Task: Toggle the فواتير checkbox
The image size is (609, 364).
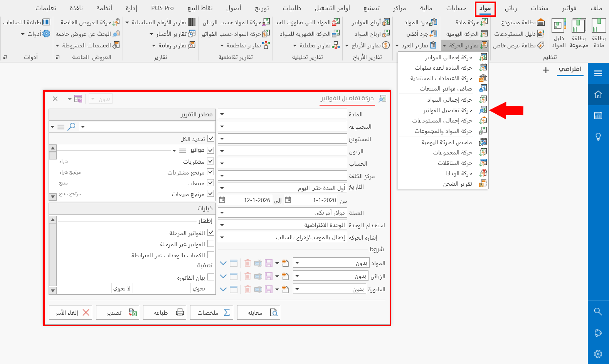Action: coord(210,150)
